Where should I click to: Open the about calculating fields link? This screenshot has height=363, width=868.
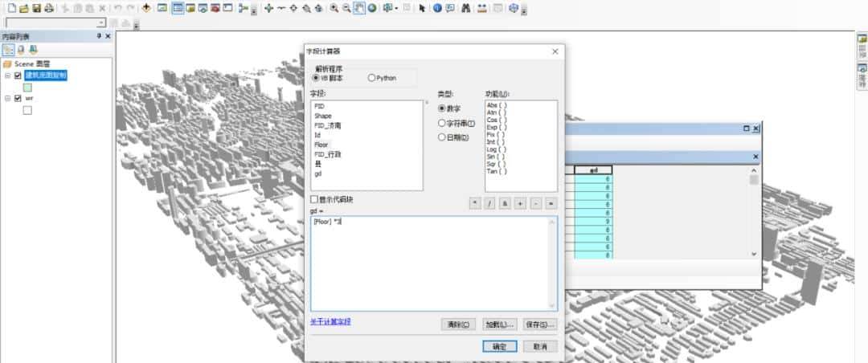coord(330,321)
